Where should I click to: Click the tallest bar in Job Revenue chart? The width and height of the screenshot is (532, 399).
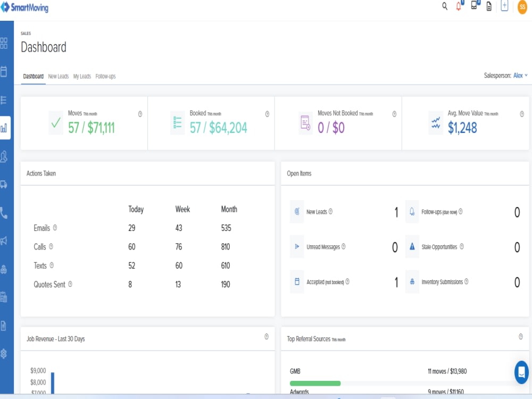pyautogui.click(x=53, y=383)
